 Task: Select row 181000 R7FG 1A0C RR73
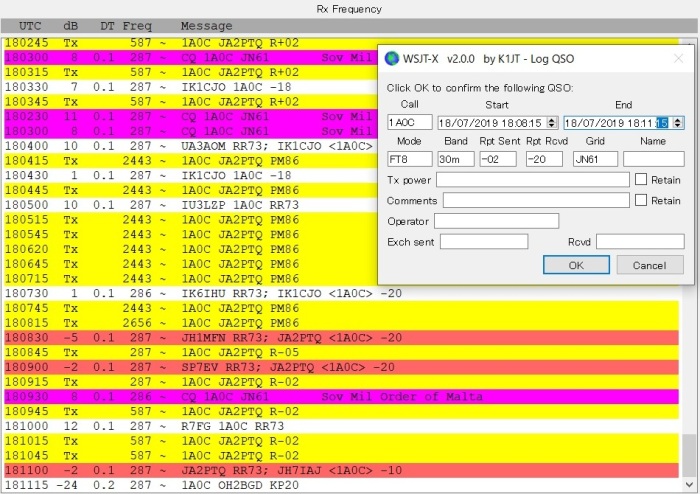point(342,426)
